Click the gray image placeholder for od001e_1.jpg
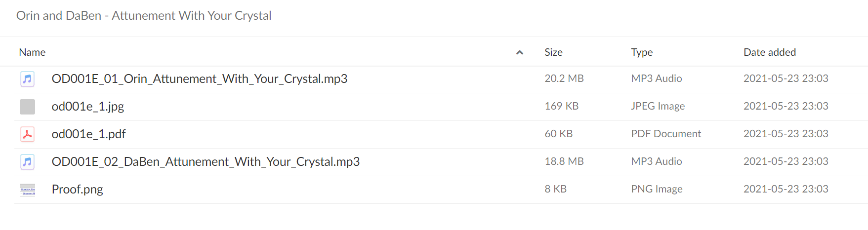Screen dimensions: 868x230 coord(27,107)
